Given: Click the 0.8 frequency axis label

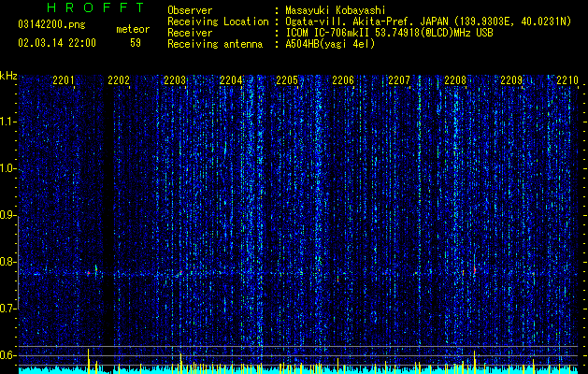Looking at the screenshot, I should click(x=8, y=262).
